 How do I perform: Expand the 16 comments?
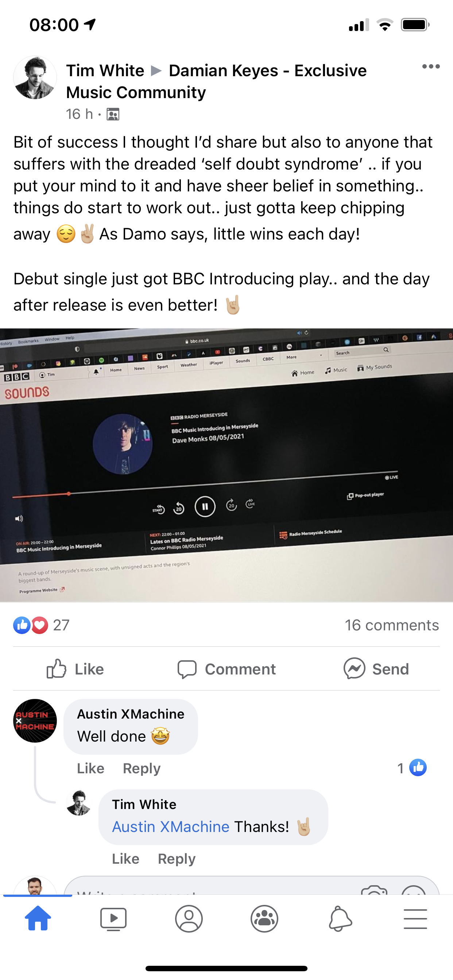[x=392, y=625]
